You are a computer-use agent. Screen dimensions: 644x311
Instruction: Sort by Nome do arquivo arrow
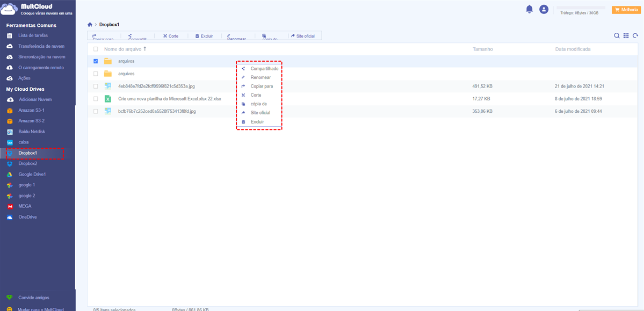click(x=144, y=49)
